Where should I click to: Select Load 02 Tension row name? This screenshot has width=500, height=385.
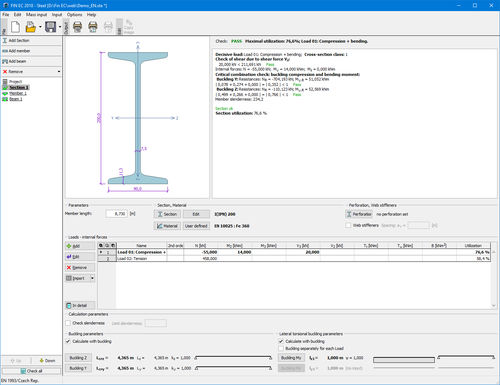click(132, 259)
